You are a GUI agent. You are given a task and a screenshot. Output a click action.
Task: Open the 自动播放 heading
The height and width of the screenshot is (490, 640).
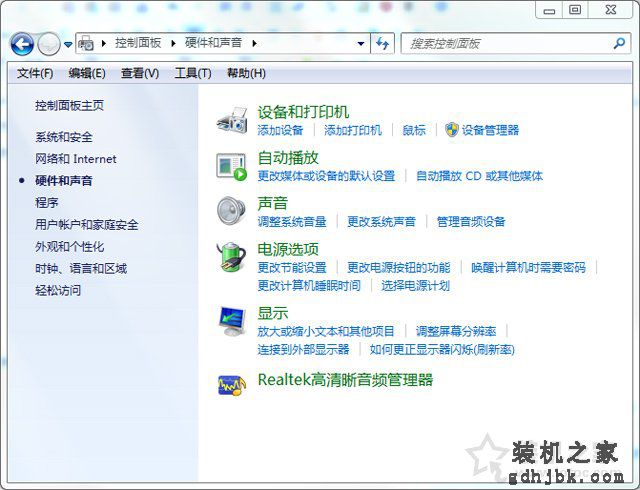tap(288, 158)
